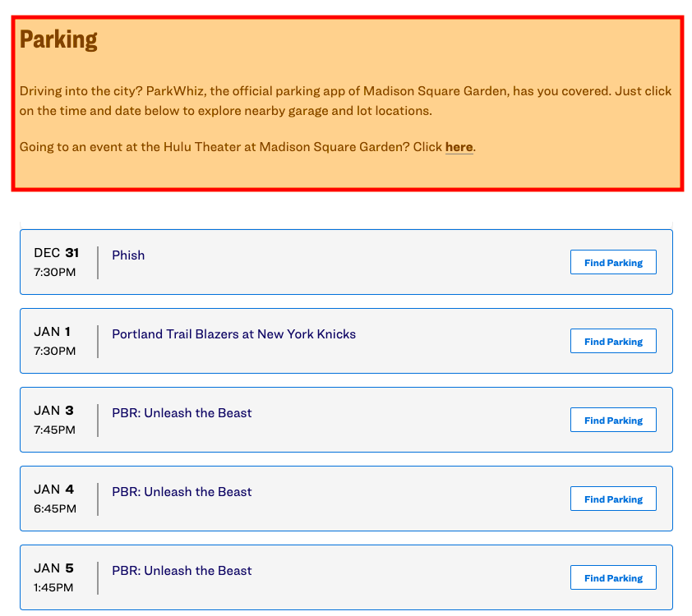Open the Jan 5 PBR: Unleash the Beast title
This screenshot has width=692, height=616.
[x=182, y=571]
